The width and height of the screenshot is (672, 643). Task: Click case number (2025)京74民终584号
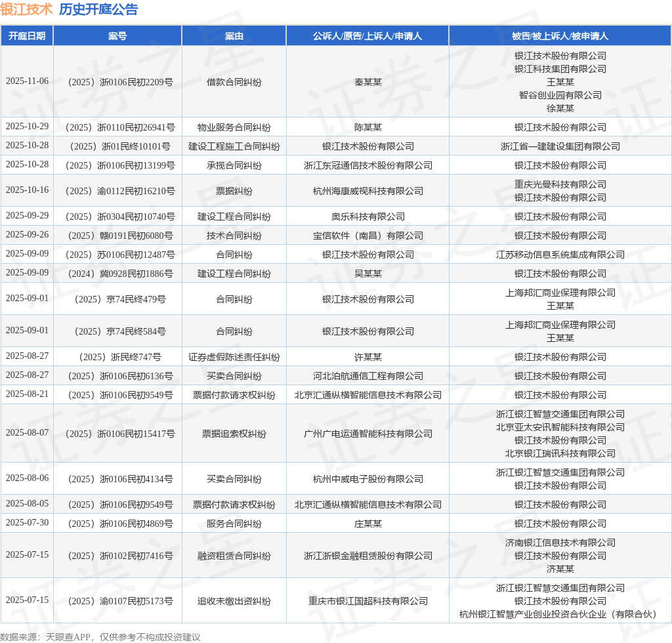coord(121,331)
